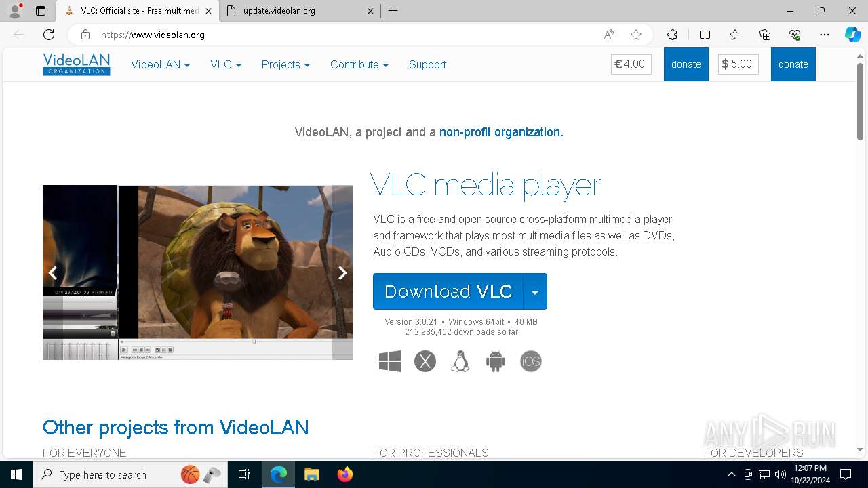
Task: Open Edge Settings and more menu
Action: pyautogui.click(x=825, y=35)
